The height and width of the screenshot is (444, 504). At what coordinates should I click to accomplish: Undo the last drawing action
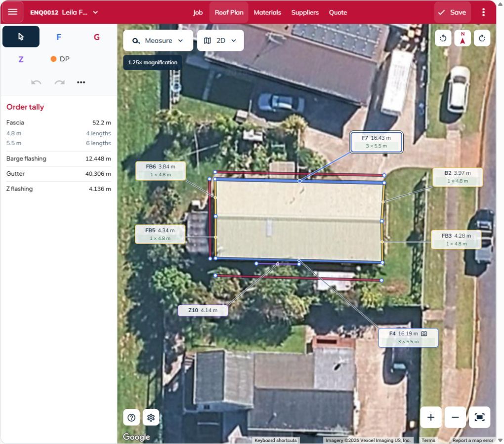pos(36,82)
